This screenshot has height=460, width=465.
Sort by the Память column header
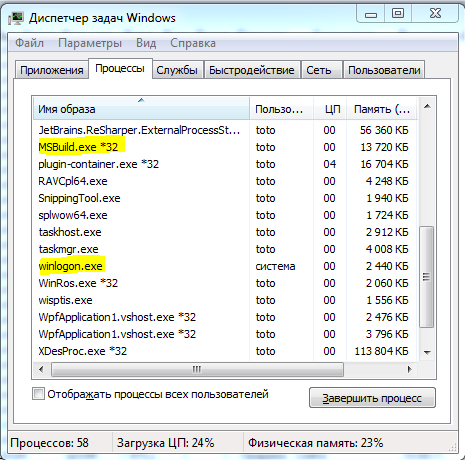(382, 109)
